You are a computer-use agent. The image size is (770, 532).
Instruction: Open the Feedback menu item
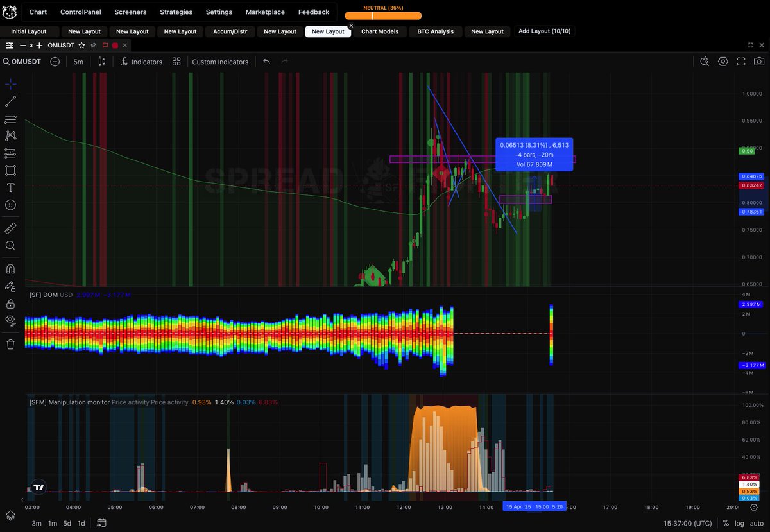[x=313, y=12]
